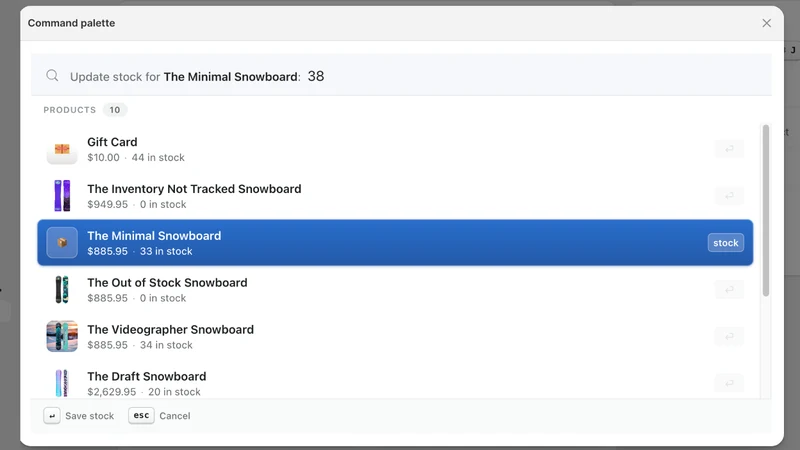Close the Command palette dialog
The height and width of the screenshot is (450, 800).
click(766, 23)
